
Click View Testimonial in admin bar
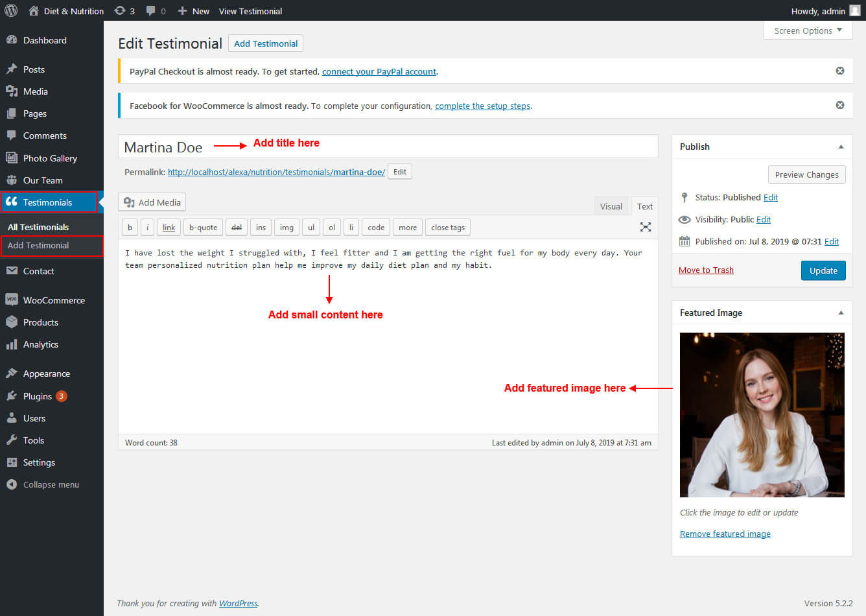(x=250, y=11)
